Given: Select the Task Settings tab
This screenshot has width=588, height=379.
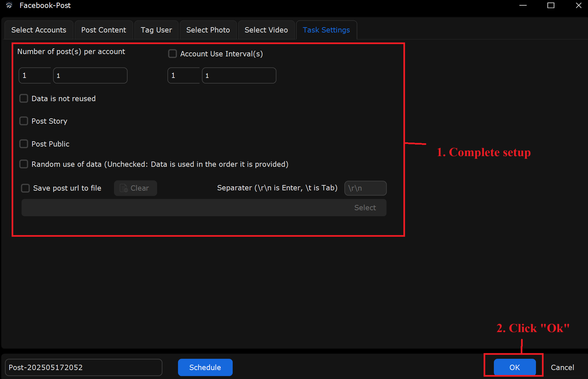Looking at the screenshot, I should 326,30.
